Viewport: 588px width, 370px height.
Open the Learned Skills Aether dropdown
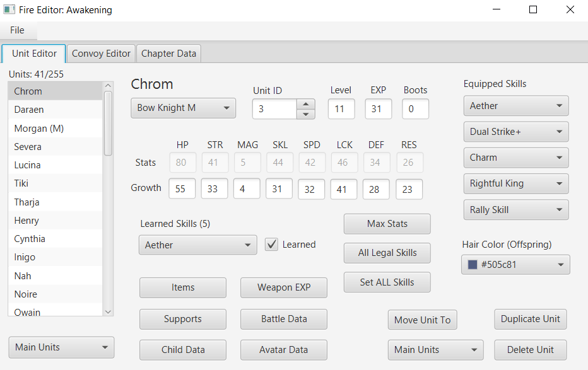[197, 245]
